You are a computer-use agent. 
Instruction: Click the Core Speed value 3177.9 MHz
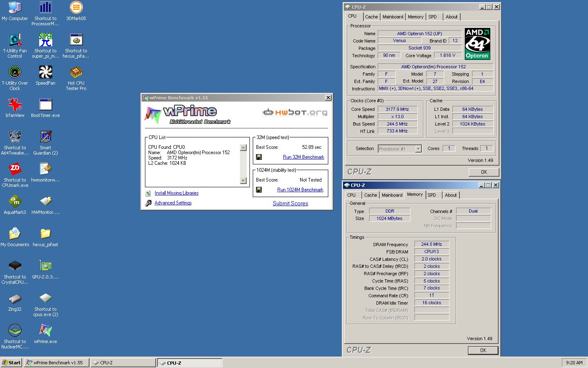point(397,109)
